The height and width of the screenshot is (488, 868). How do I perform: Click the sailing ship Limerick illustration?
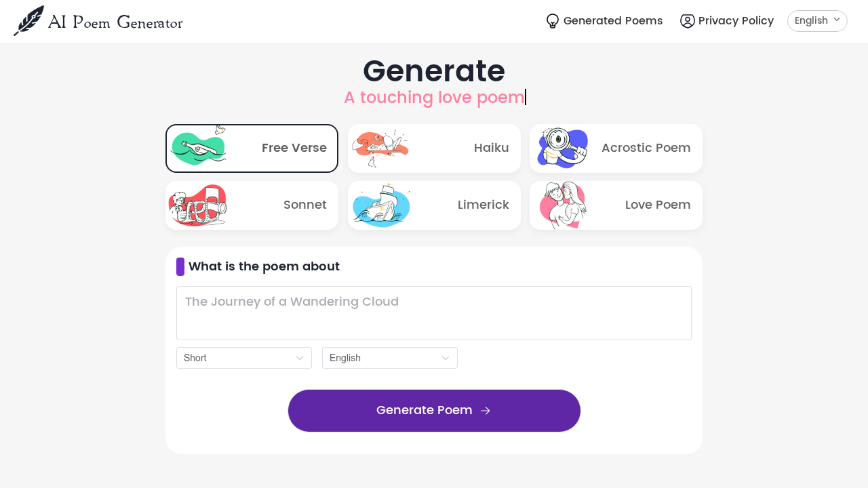click(381, 205)
